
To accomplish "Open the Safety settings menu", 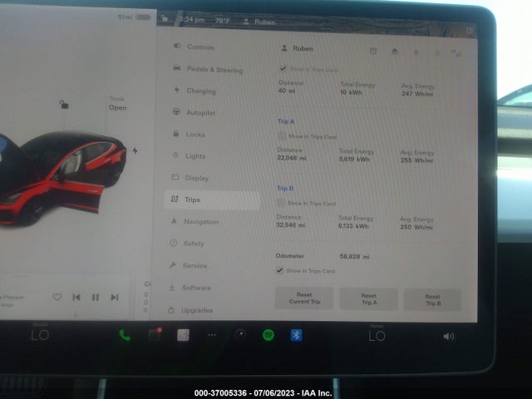I will tap(187, 244).
